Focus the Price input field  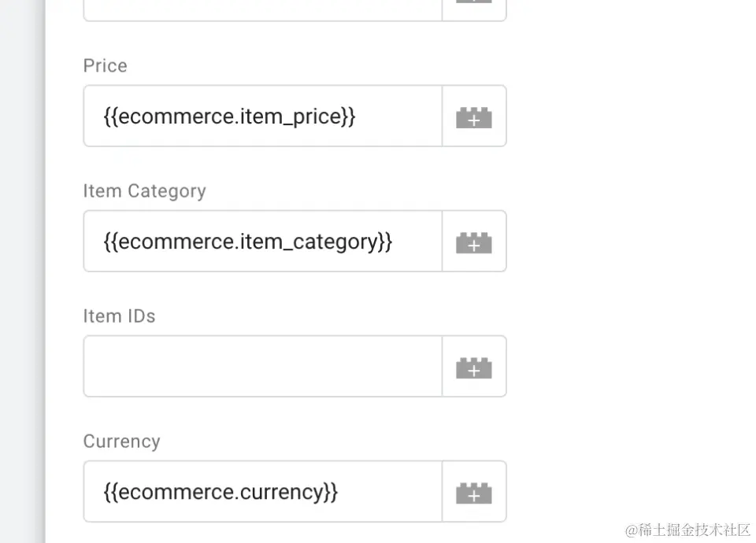pos(262,116)
